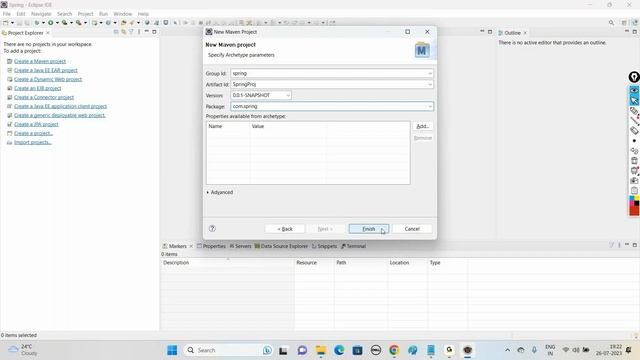The height and width of the screenshot is (360, 640).
Task: Open the Navigate menu
Action: pos(41,14)
